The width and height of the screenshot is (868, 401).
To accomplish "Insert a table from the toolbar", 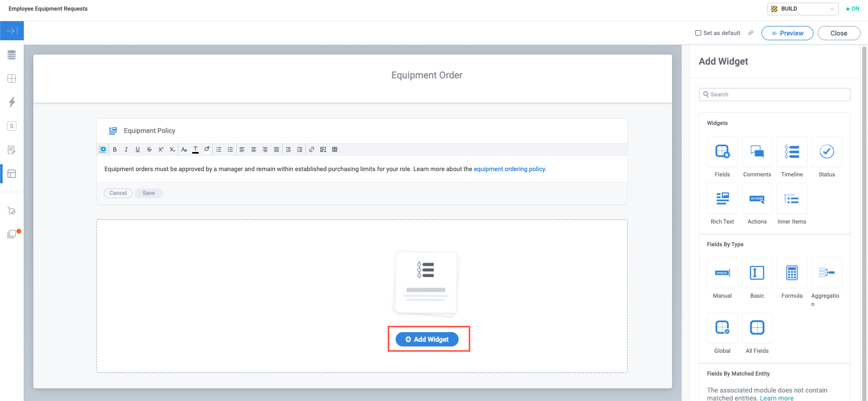I will tap(335, 149).
